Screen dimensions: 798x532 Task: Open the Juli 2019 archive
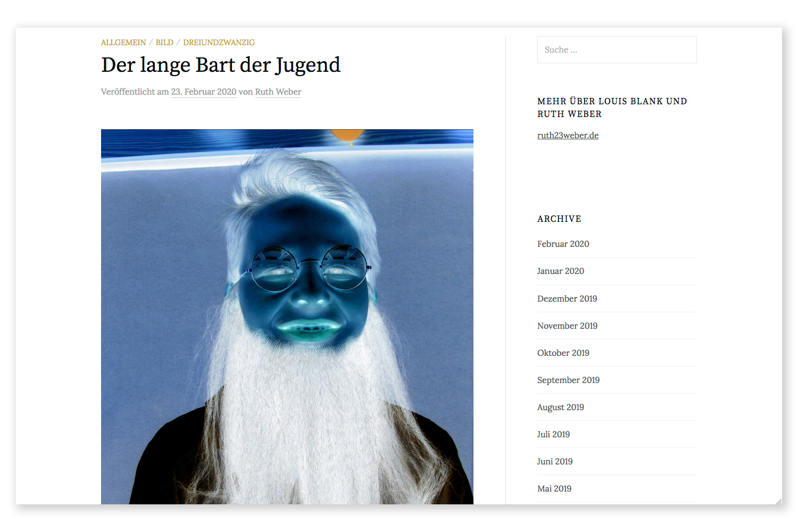click(553, 434)
